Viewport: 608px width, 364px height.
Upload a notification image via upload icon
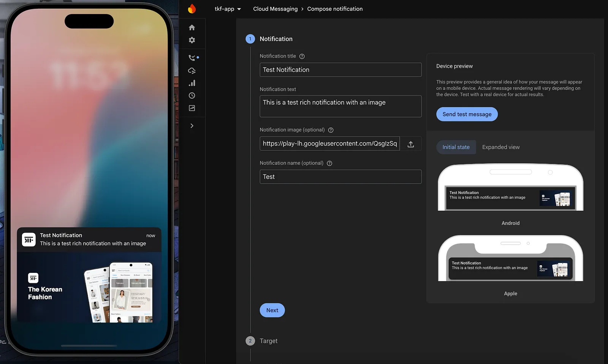click(411, 144)
